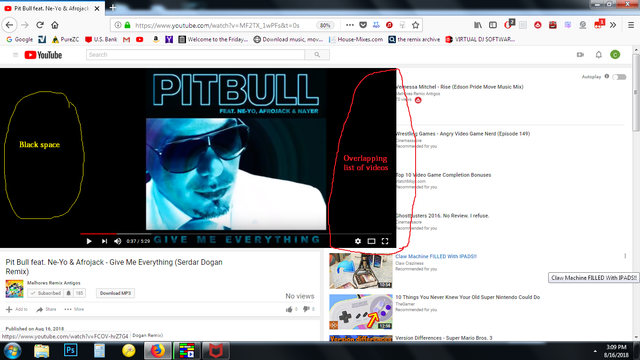
Task: Click the Subscribed button
Action: (46, 293)
